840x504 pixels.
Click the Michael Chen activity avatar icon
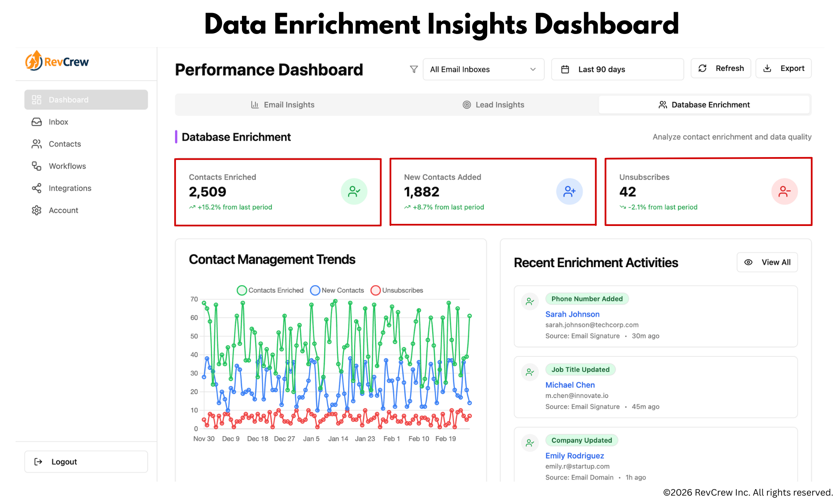[530, 372]
